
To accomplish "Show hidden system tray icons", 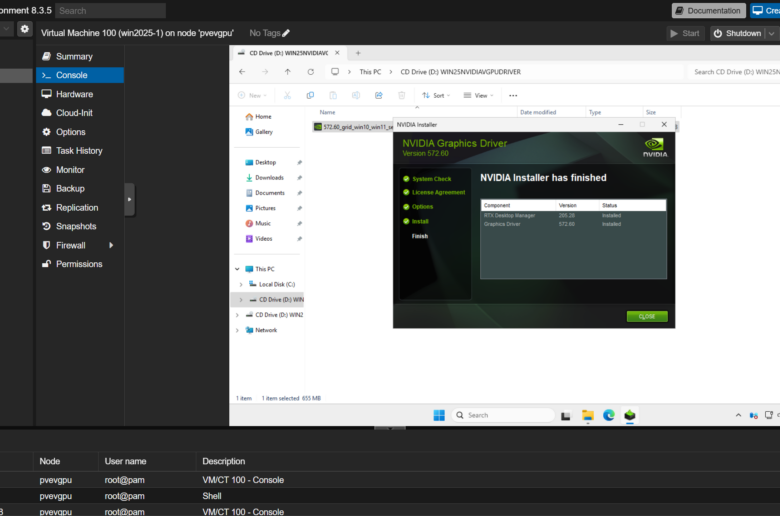I will (738, 415).
